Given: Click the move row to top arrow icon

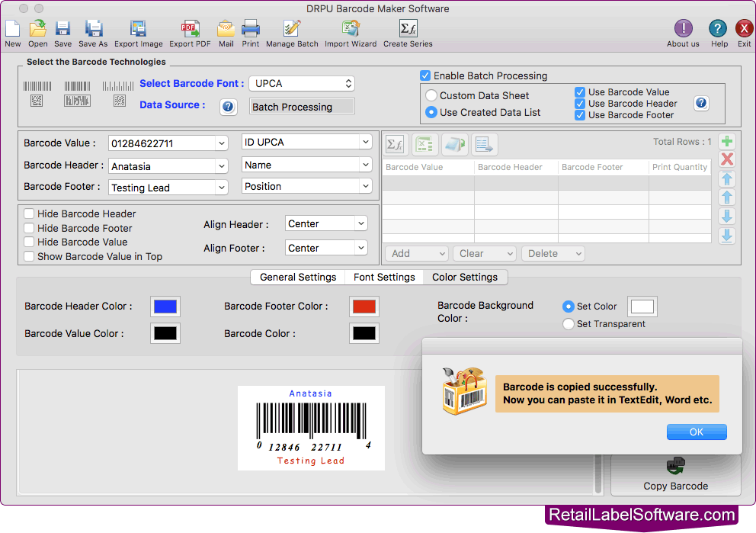Looking at the screenshot, I should [727, 178].
